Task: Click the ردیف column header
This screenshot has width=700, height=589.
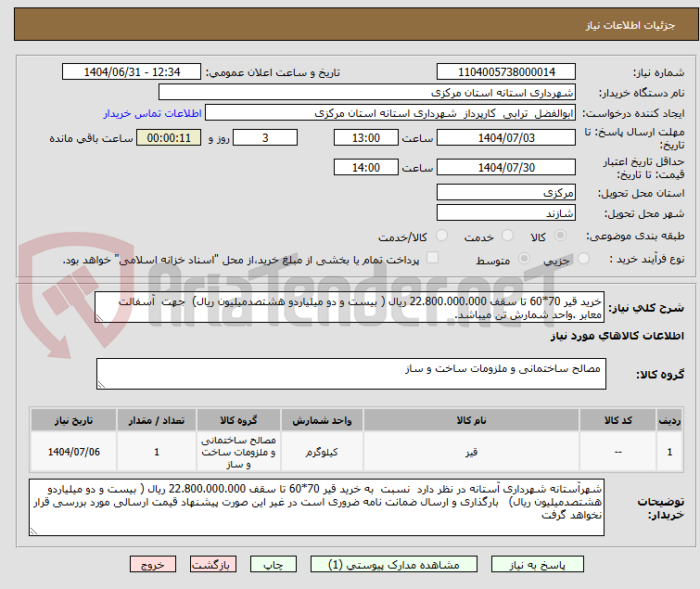Action: [669, 420]
